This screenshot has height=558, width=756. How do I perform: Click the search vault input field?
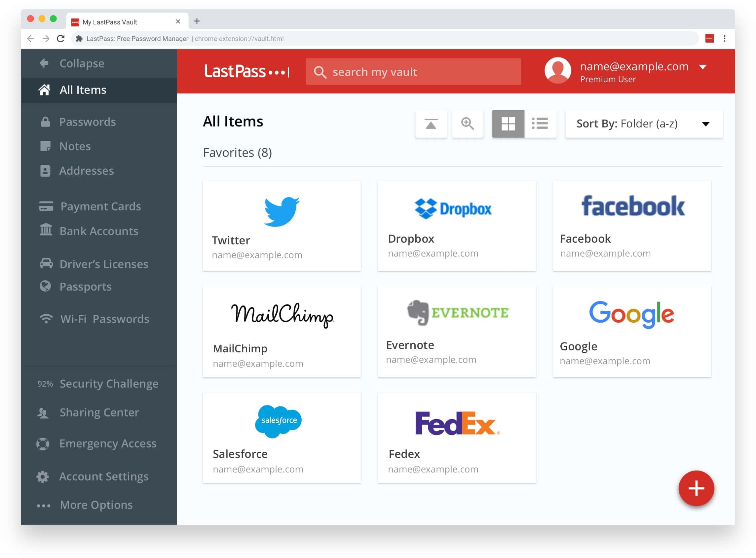click(x=411, y=72)
